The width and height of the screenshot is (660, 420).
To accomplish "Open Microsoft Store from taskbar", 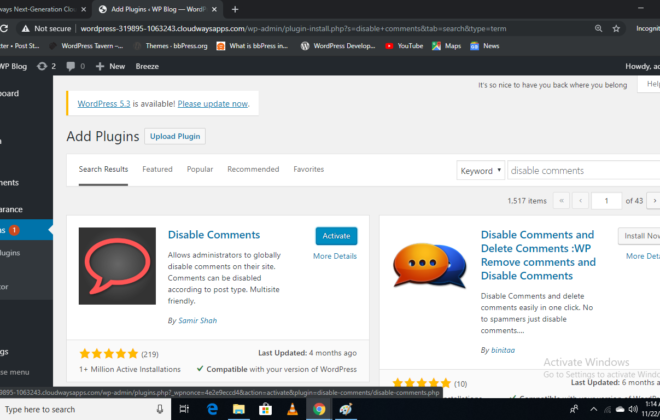I will (x=265, y=409).
